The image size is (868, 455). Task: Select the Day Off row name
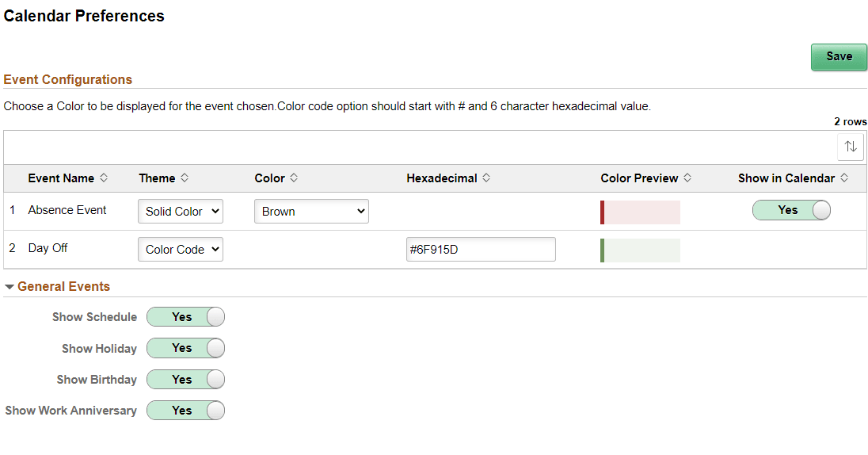48,248
